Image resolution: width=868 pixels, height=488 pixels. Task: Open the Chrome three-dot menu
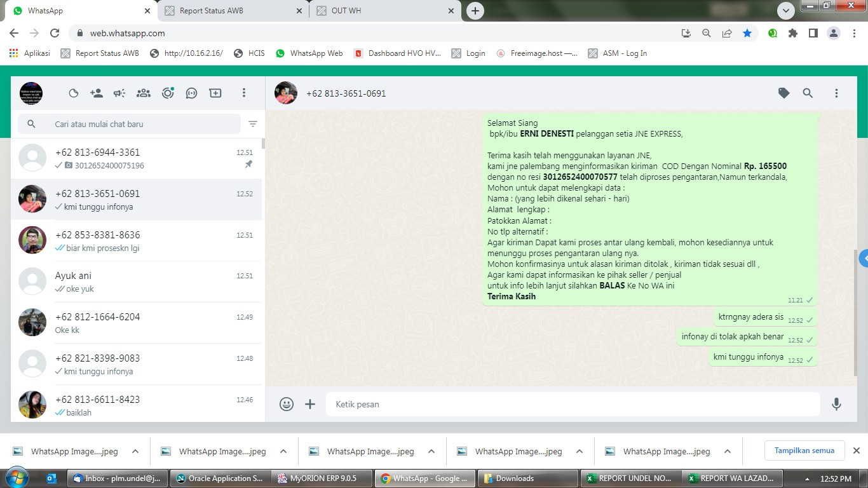coord(853,33)
